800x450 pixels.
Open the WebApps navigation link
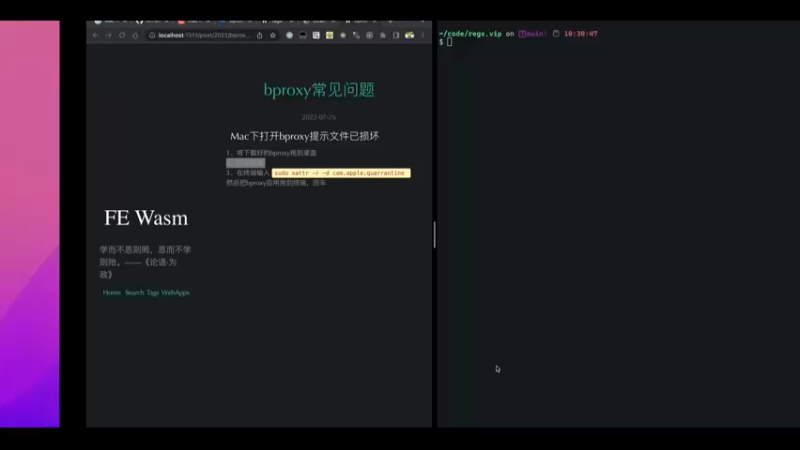(x=176, y=292)
